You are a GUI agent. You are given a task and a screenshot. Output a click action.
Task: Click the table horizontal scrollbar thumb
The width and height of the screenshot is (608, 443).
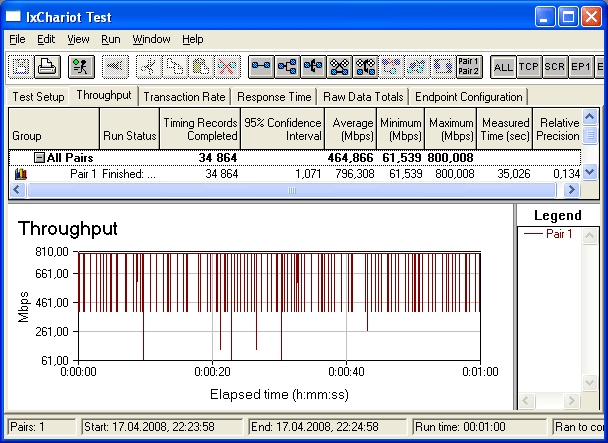(x=292, y=190)
